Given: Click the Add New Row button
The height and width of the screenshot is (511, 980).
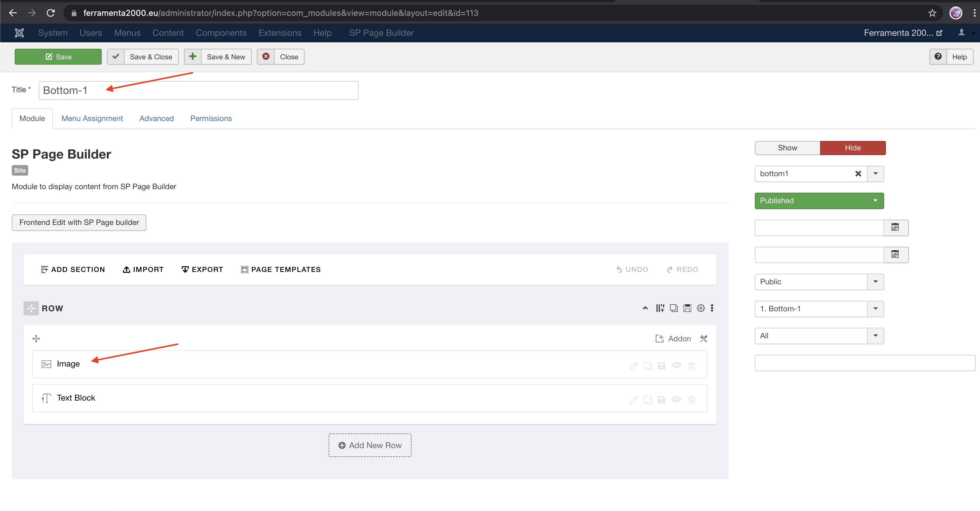Looking at the screenshot, I should pyautogui.click(x=369, y=445).
